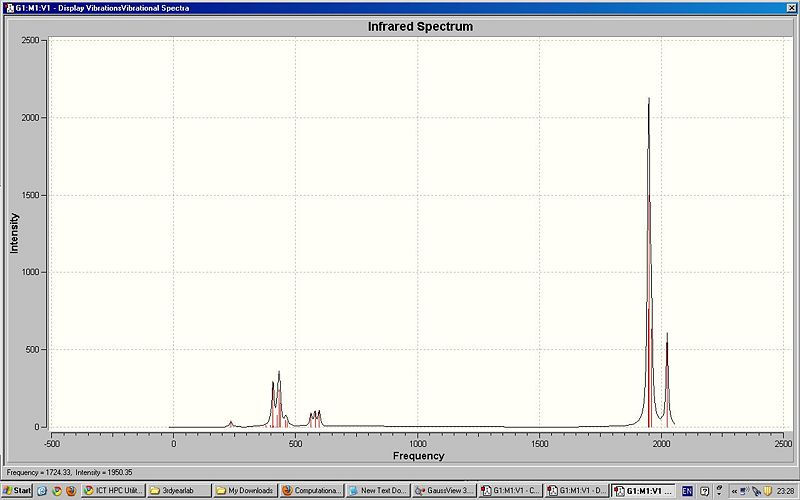The height and width of the screenshot is (500, 800).
Task: Click the network connection tray icon
Action: tap(745, 491)
